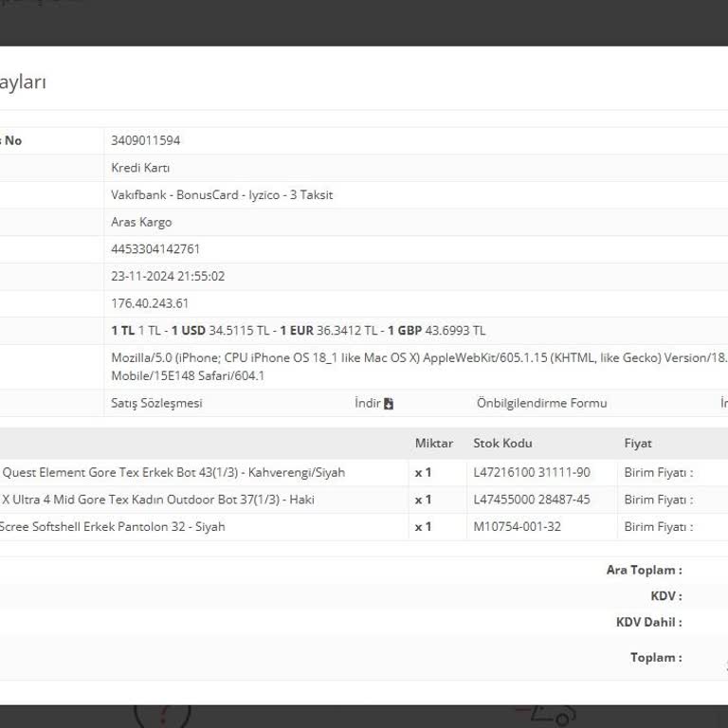The width and height of the screenshot is (728, 728).
Task: Select the Aras Kargo shipping value
Action: pos(141,222)
